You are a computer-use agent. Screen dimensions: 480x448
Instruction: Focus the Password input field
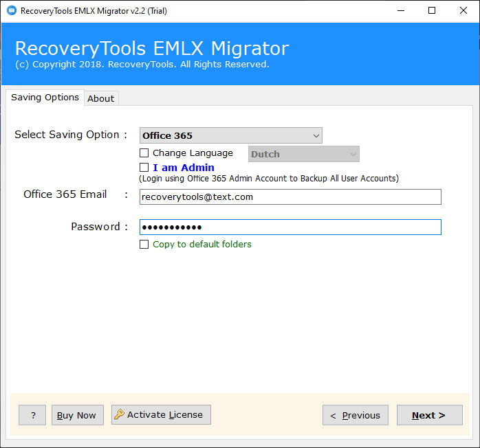click(290, 227)
